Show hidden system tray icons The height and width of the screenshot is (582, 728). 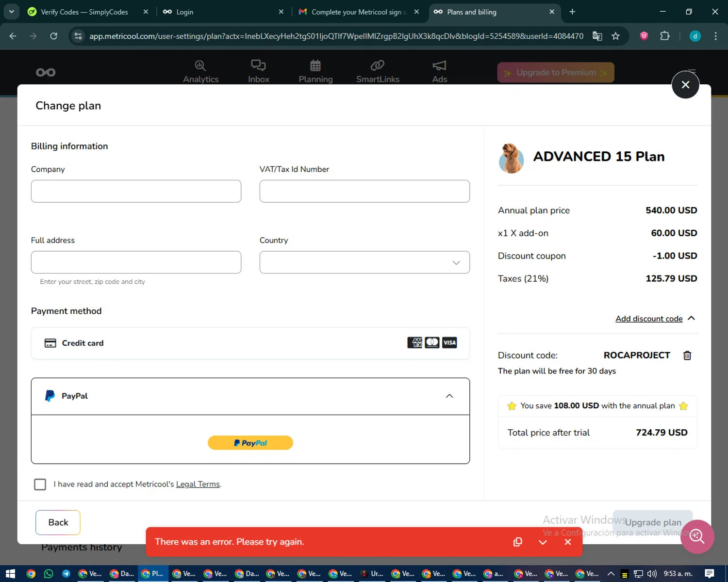point(611,574)
